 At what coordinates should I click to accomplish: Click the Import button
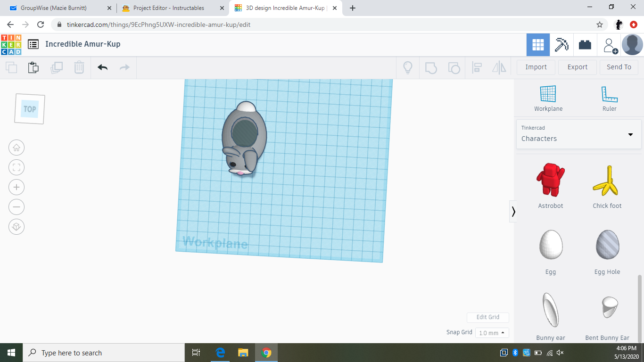[536, 67]
